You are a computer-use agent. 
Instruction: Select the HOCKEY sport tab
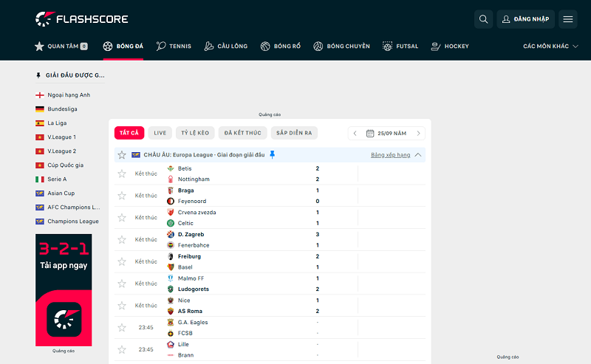(x=450, y=47)
